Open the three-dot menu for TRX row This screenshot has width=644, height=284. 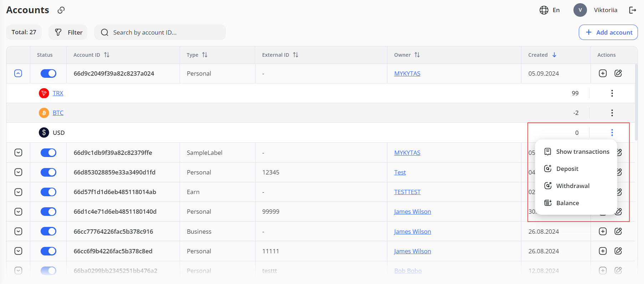click(x=612, y=93)
